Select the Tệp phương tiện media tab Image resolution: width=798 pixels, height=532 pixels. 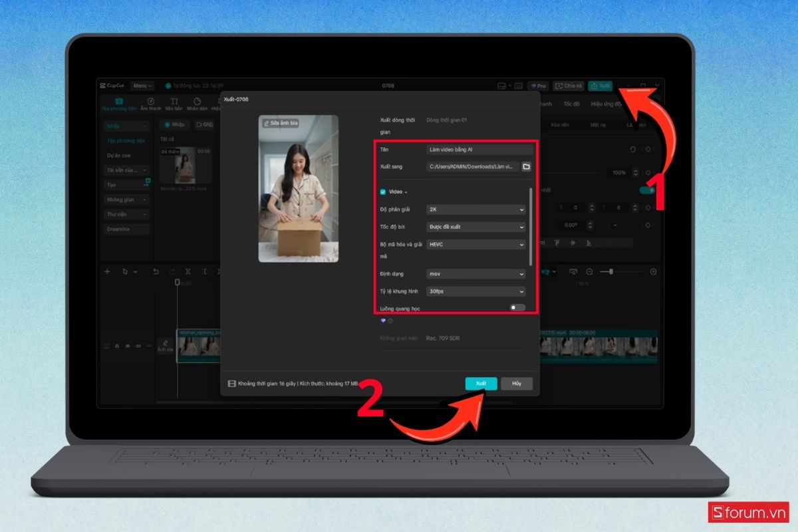(118, 104)
